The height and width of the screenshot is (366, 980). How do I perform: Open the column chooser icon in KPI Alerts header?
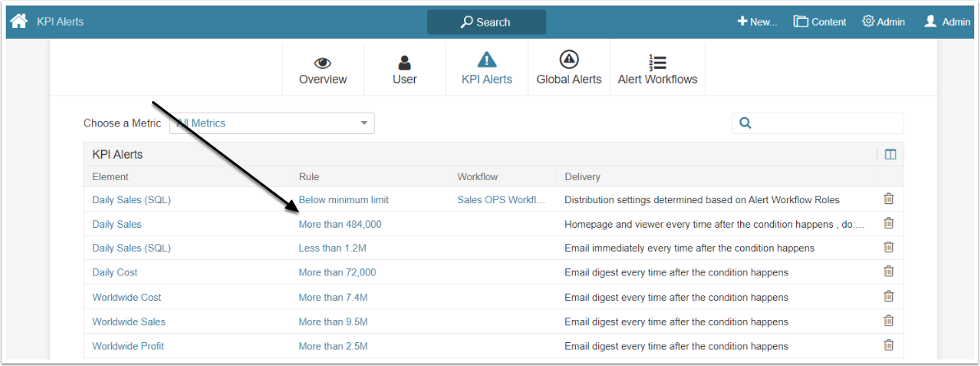click(x=890, y=154)
